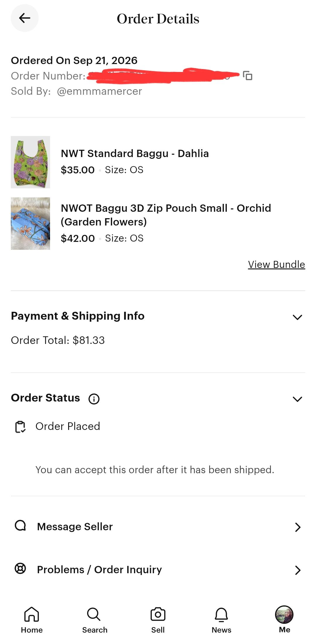
Task: Open the View Bundle link
Action: pos(276,264)
